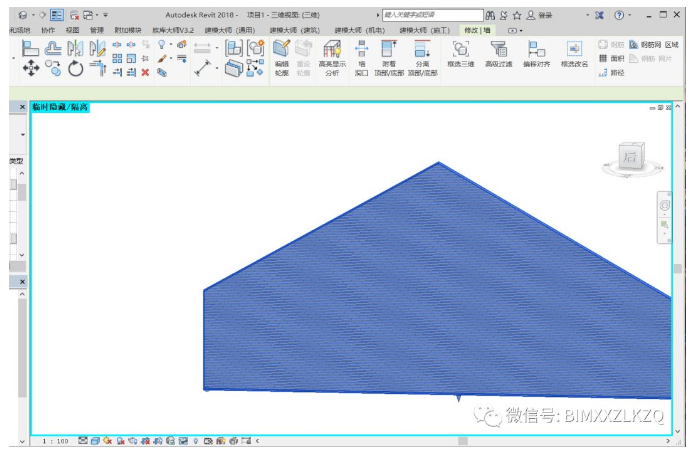Screen dimensions: 693x455
Task: Open the Quick Access Toolbar customize arrow
Action: click(106, 15)
